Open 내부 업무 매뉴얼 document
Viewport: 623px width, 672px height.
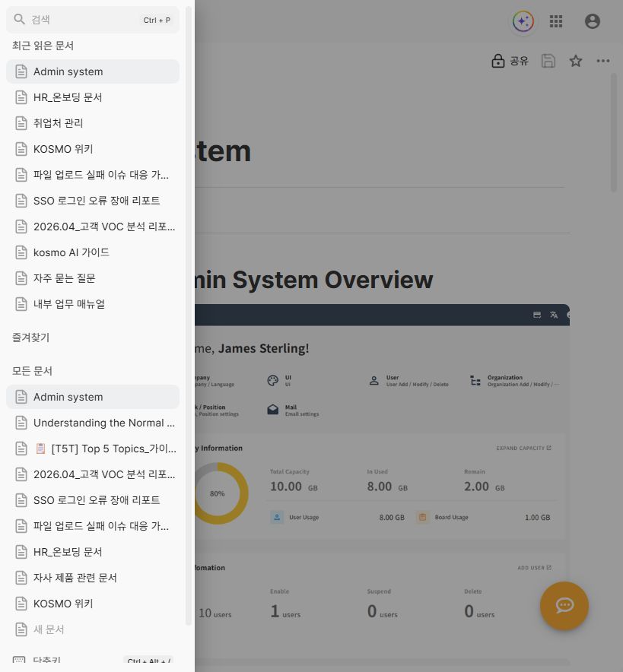93,304
